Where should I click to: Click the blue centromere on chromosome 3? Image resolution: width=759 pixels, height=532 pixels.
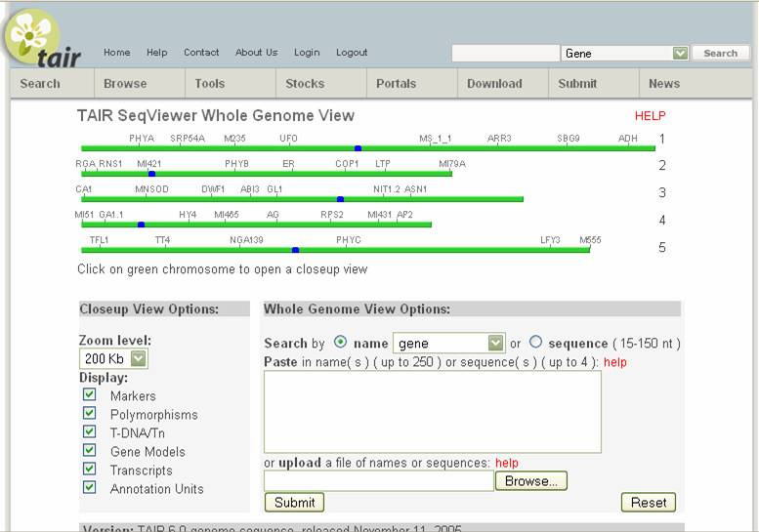pos(340,199)
